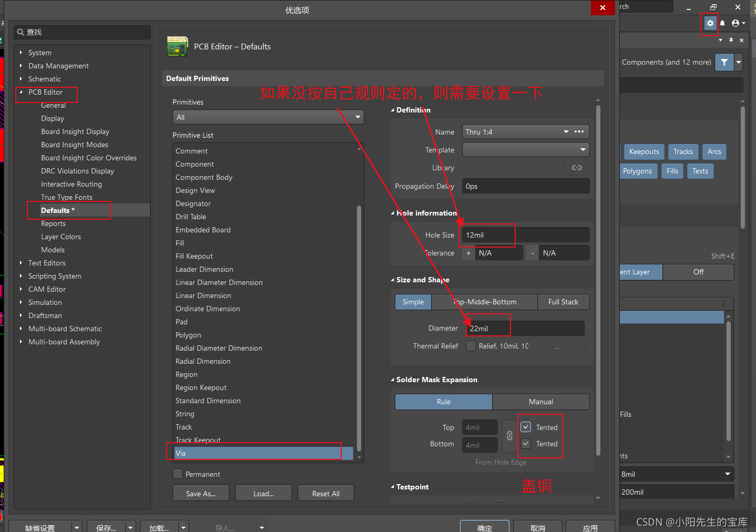Image resolution: width=756 pixels, height=532 pixels.
Task: Select Track in the primitive list
Action: tap(183, 427)
